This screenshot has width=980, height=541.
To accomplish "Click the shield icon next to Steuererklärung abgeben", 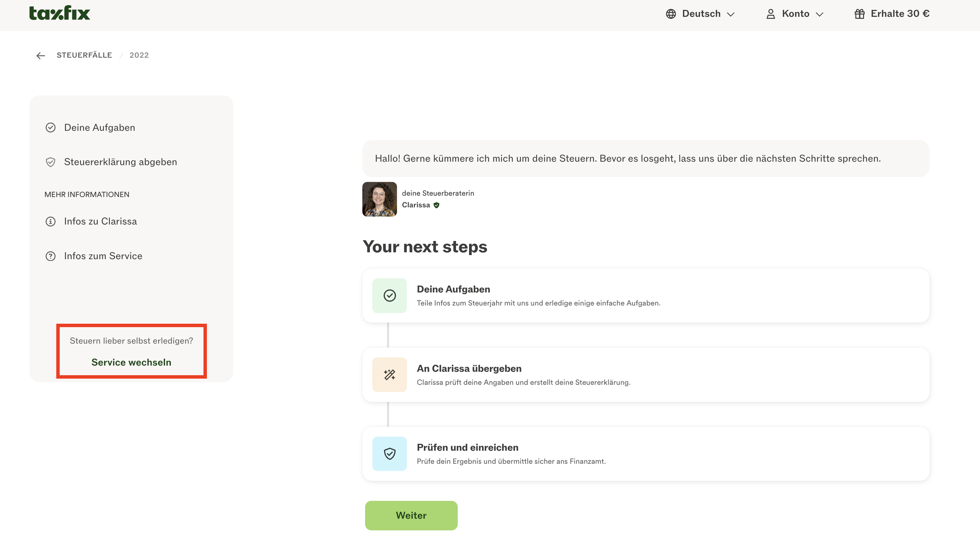I will 50,162.
